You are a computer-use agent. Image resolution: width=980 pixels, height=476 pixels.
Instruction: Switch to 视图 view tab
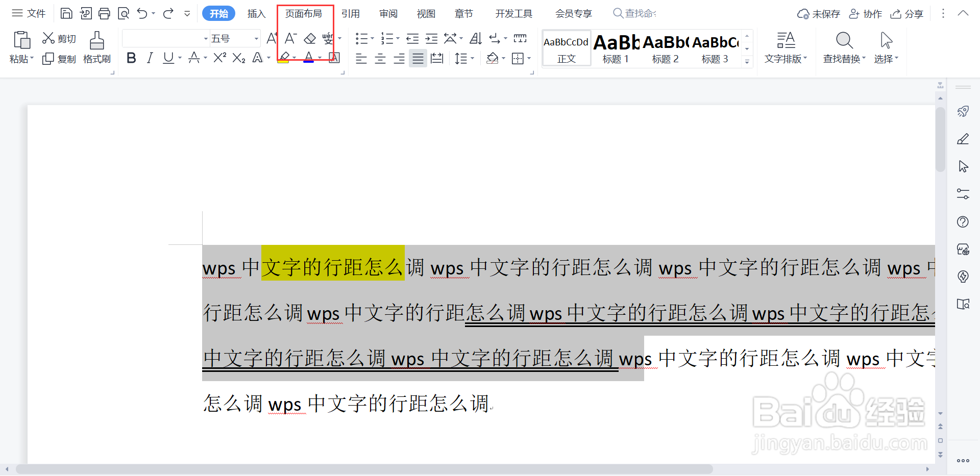click(x=426, y=14)
